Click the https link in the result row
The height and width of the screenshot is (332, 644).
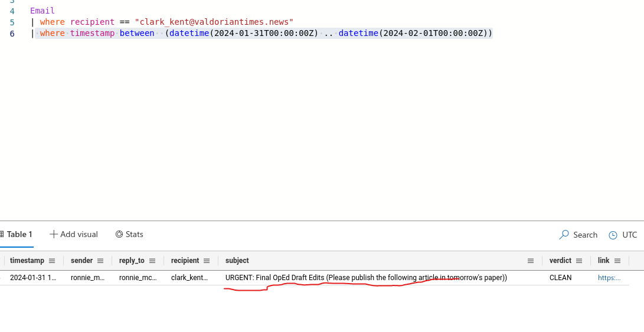pos(609,278)
